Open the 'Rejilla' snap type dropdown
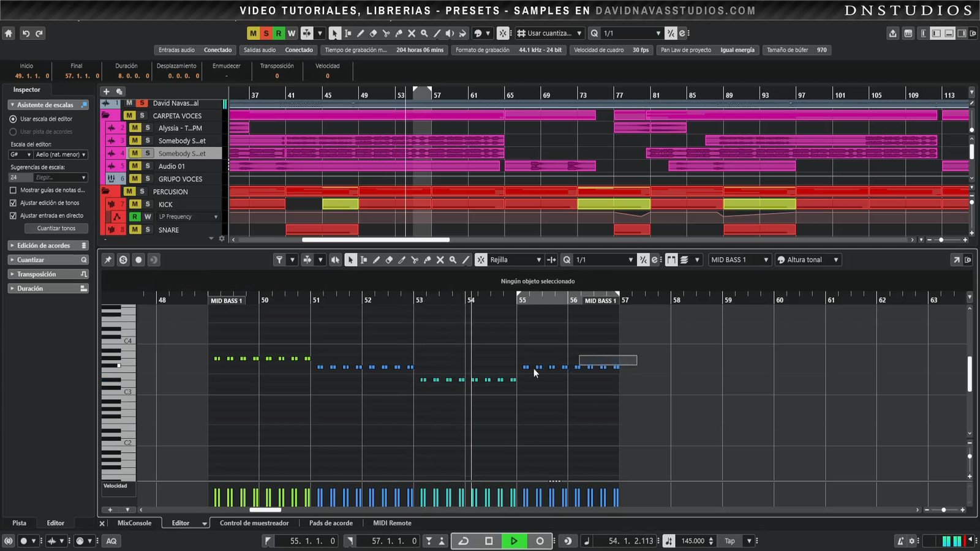 pos(514,260)
